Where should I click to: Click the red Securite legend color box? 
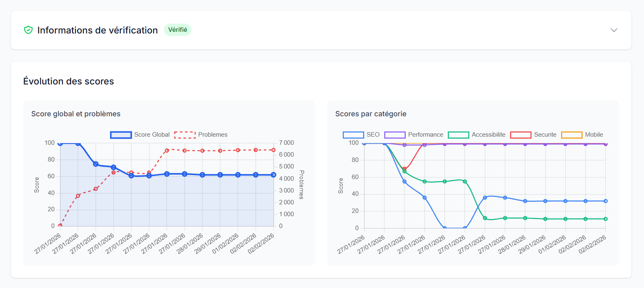click(521, 135)
